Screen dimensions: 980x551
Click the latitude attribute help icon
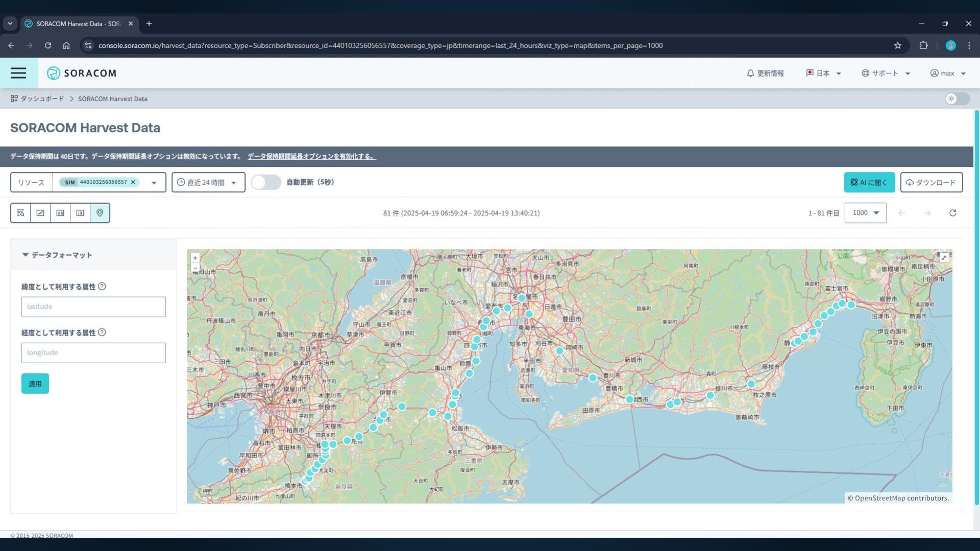pyautogui.click(x=102, y=286)
